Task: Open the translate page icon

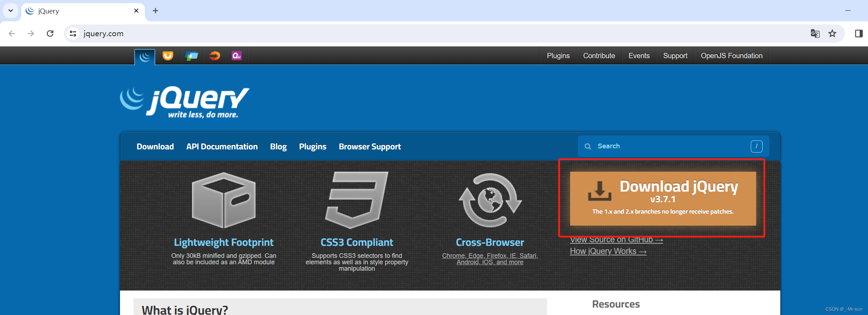Action: click(815, 34)
